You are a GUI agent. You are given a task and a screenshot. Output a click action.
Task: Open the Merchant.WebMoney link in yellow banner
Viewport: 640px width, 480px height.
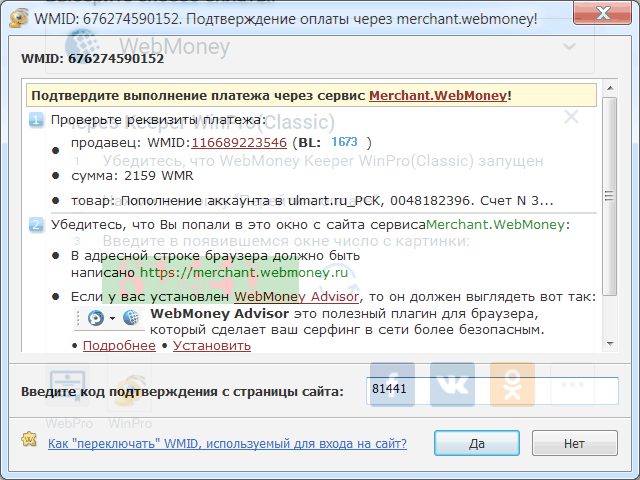coord(438,96)
